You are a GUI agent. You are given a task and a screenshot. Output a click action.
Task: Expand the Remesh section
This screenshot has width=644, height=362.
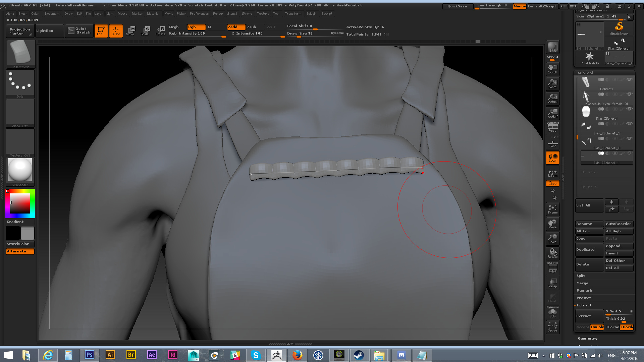584,290
